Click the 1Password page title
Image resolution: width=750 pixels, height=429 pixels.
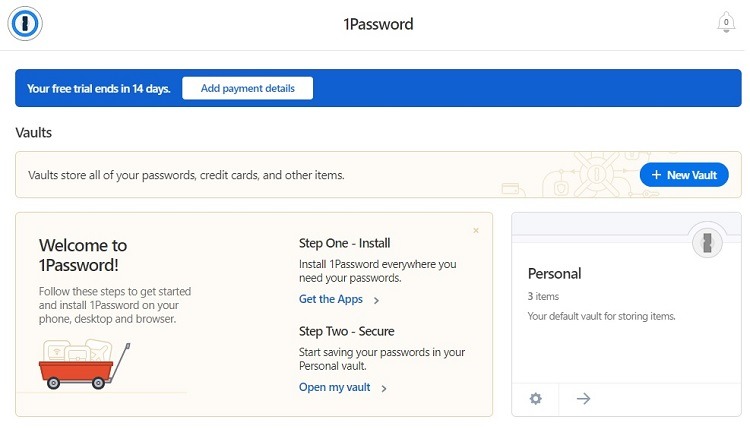point(378,24)
